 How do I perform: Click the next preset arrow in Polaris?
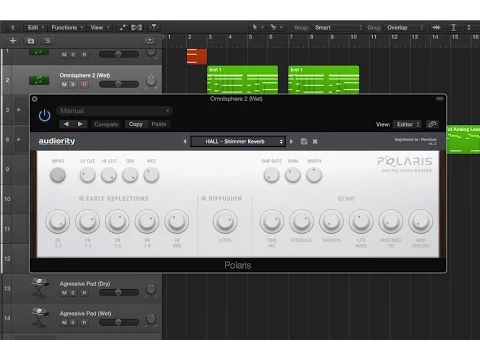(292, 141)
